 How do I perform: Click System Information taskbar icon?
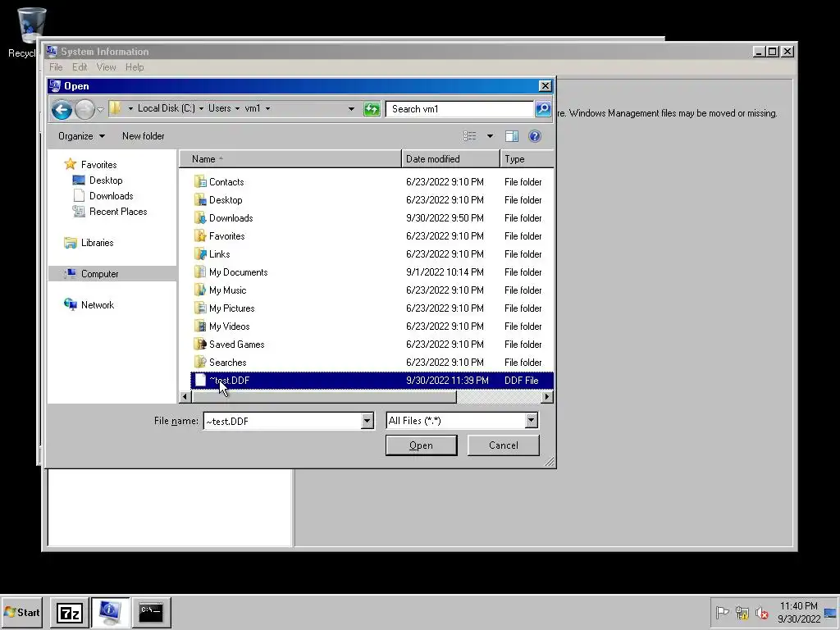(110, 612)
